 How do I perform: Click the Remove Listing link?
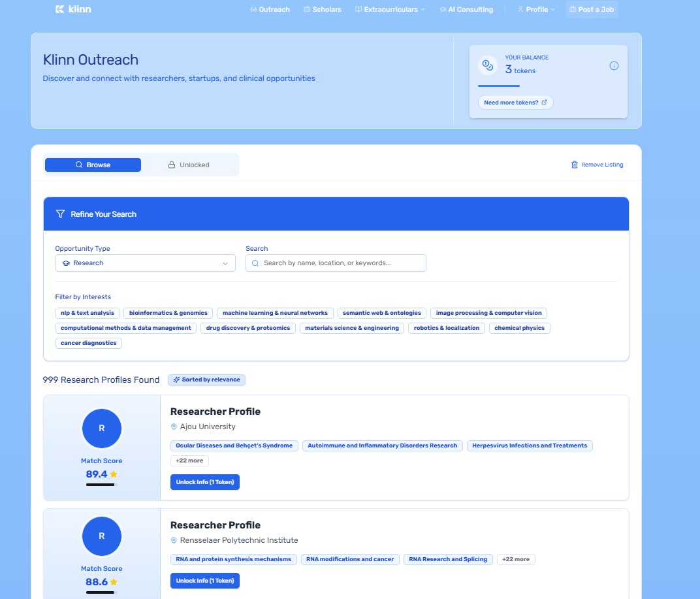[597, 165]
